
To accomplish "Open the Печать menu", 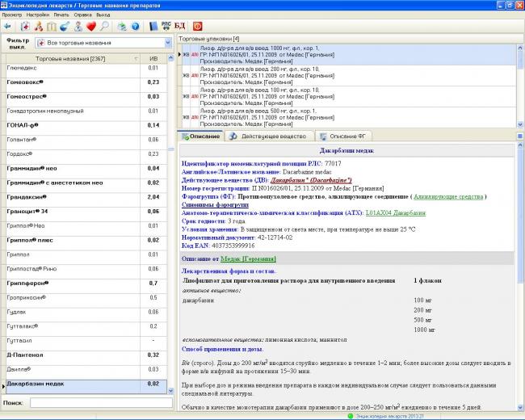I will pyautogui.click(x=61, y=15).
